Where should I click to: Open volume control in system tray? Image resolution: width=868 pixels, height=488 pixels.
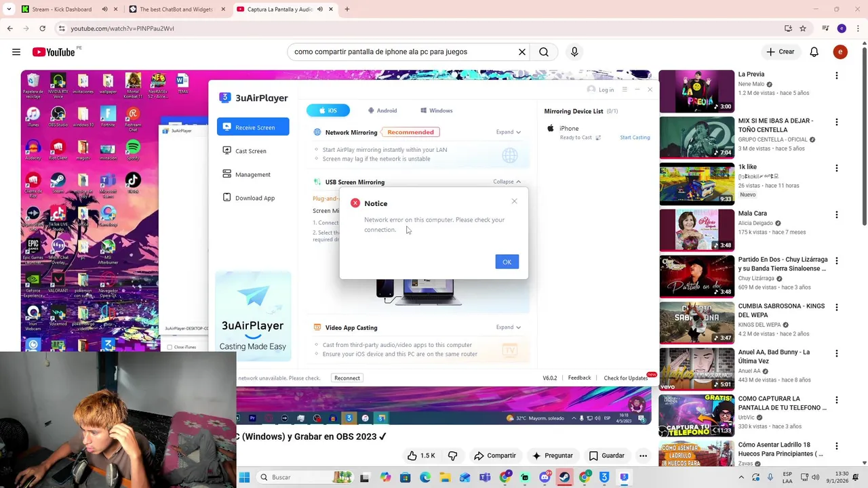[814, 477]
